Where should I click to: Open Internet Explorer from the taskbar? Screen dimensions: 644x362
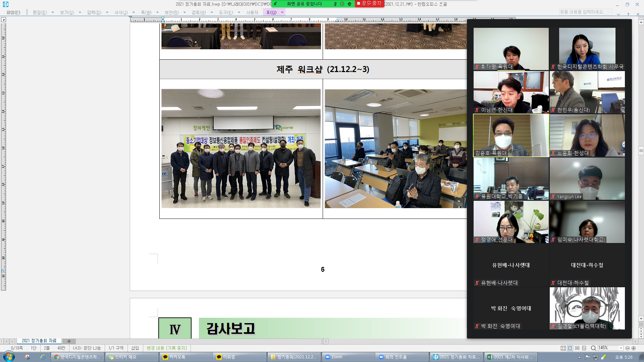pos(43,357)
